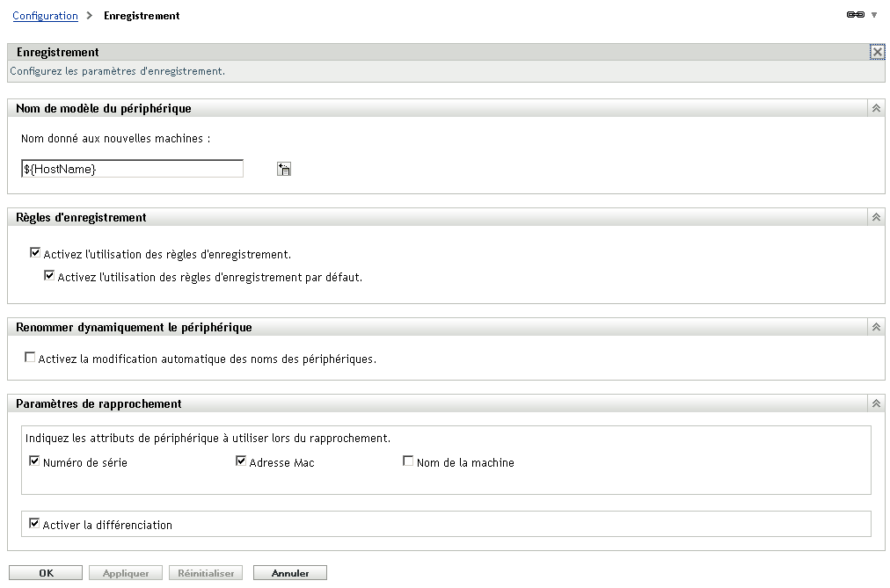
Task: Uncheck règles d'enregistrement par défaut
Action: (x=50, y=274)
